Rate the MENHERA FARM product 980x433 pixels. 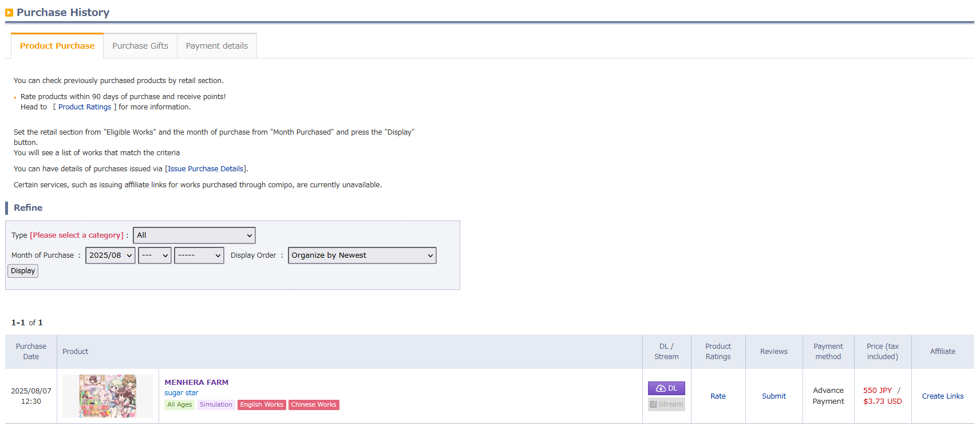(x=718, y=396)
